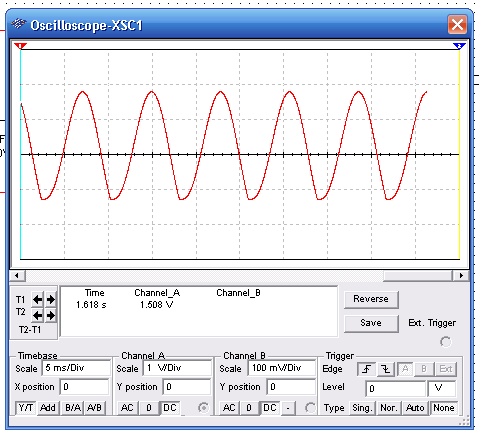
Task: Select falling edge trigger icon
Action: [386, 369]
